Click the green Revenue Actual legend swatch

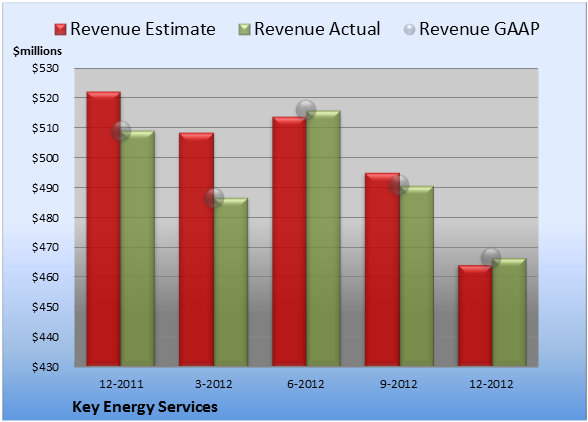[244, 30]
